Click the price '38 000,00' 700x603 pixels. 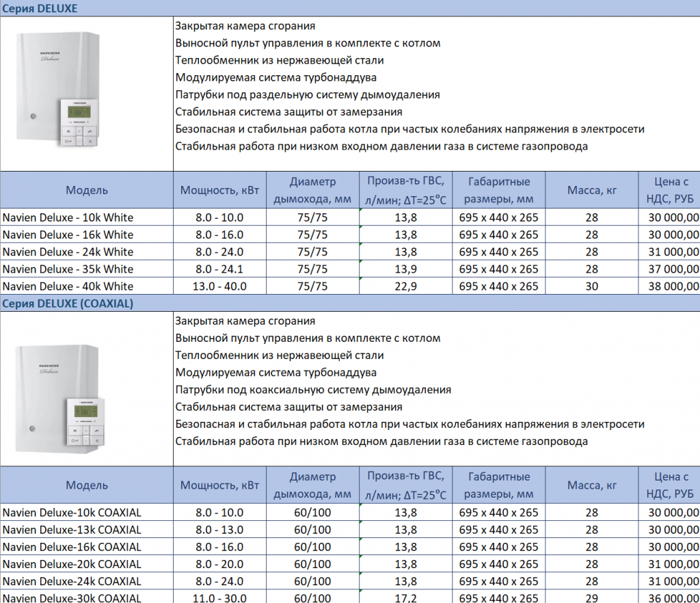click(673, 286)
